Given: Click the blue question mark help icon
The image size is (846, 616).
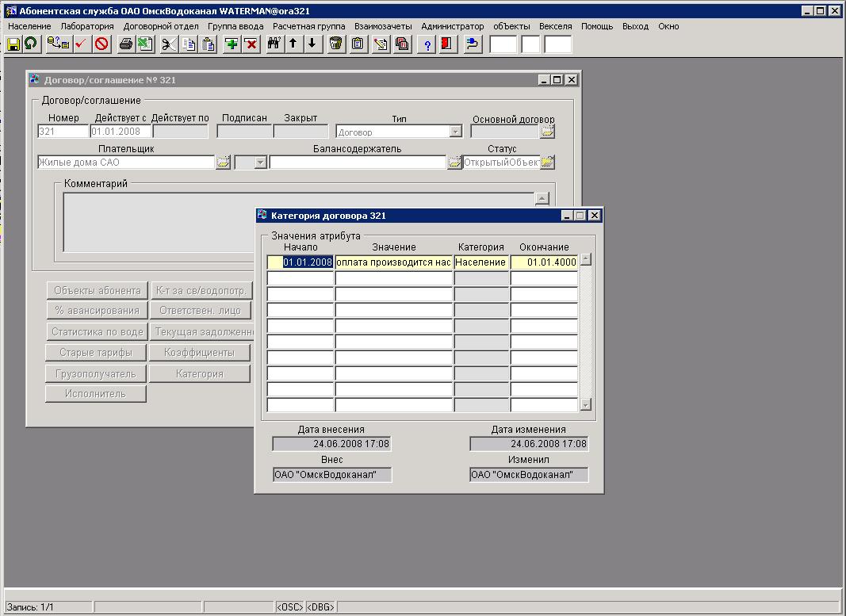Looking at the screenshot, I should coord(427,44).
